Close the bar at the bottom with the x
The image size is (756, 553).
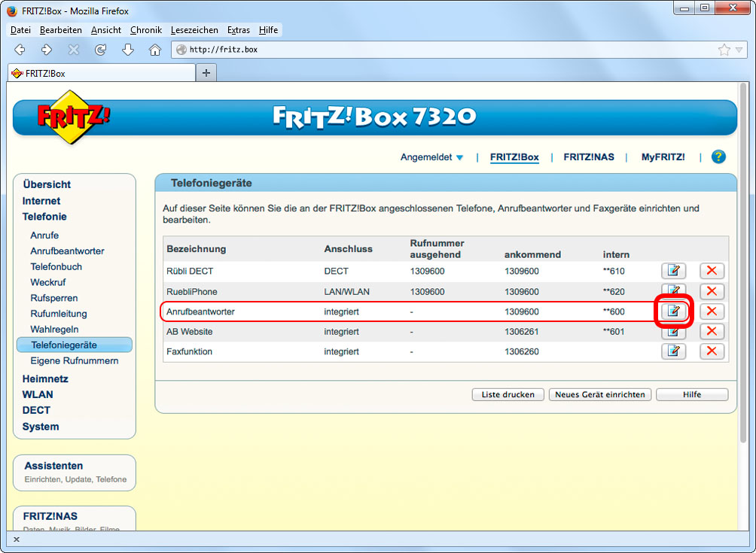click(17, 539)
